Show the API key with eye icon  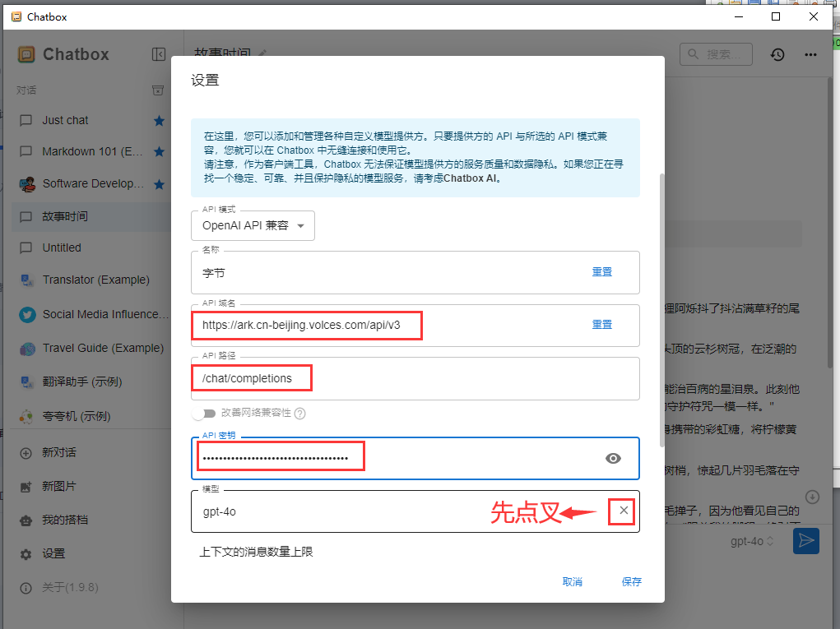pyautogui.click(x=613, y=458)
